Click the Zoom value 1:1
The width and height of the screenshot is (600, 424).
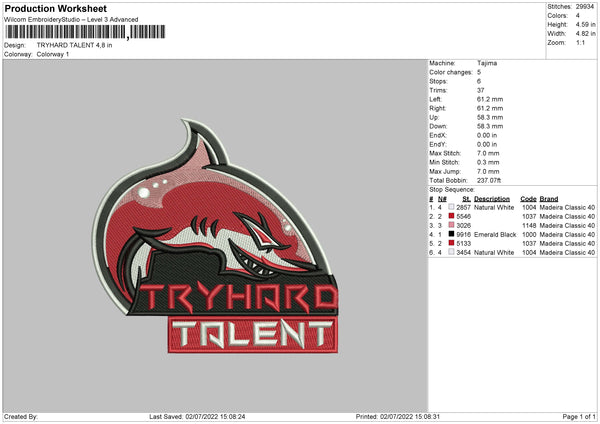coord(580,42)
